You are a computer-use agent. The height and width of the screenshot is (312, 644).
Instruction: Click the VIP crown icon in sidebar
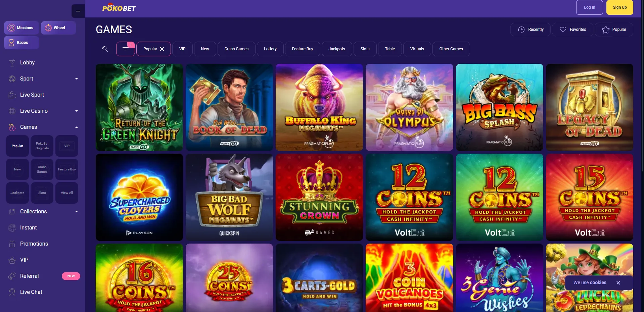[x=12, y=260]
